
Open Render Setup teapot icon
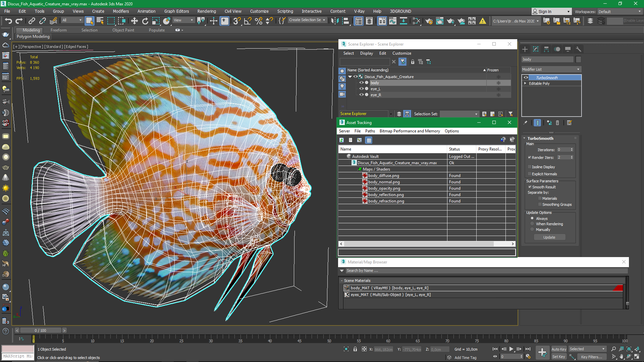tap(429, 21)
